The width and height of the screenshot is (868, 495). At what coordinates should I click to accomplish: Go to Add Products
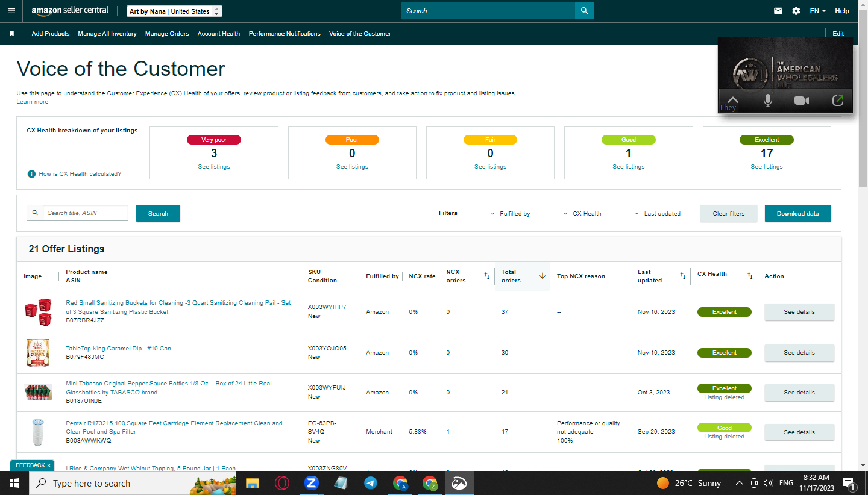coord(51,34)
